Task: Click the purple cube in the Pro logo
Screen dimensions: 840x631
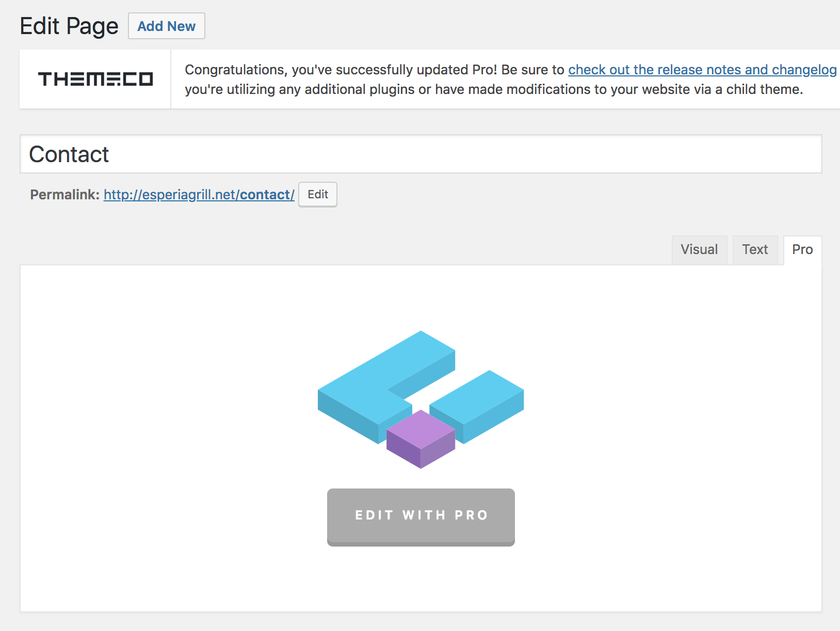Action: (421, 439)
